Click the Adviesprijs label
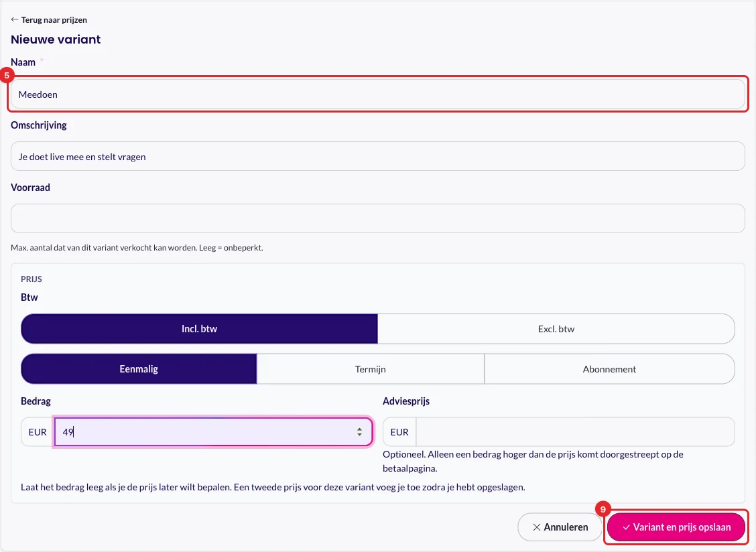756x552 pixels. pyautogui.click(x=406, y=401)
